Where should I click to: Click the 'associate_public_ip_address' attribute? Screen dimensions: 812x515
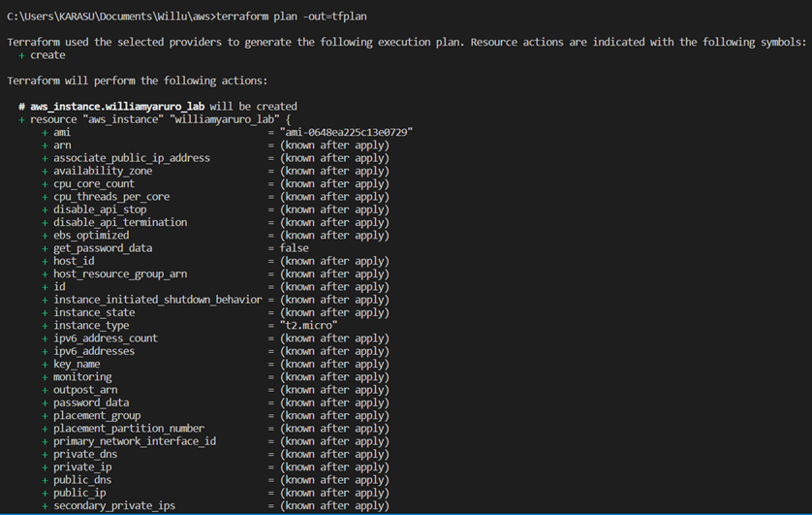point(132,158)
